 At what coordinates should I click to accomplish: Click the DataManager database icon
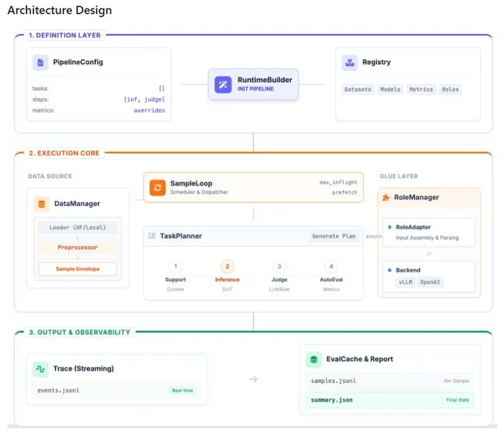pos(41,204)
